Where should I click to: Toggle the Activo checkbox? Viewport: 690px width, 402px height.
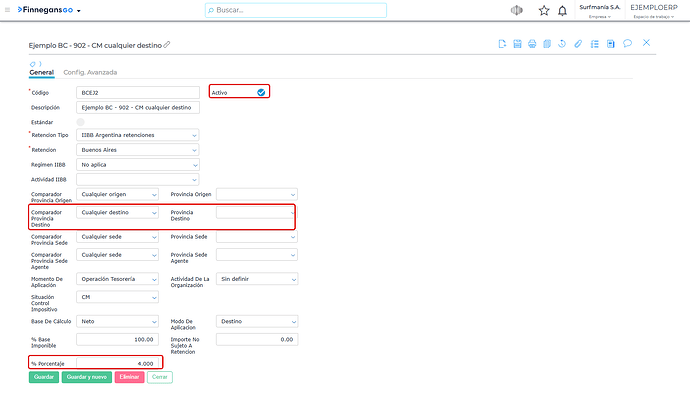pyautogui.click(x=261, y=92)
